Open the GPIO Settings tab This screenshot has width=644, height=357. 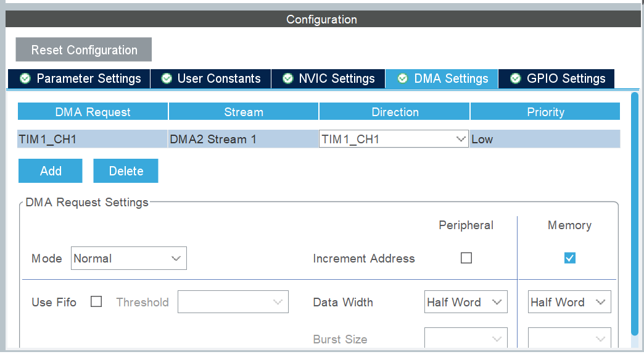(x=557, y=79)
